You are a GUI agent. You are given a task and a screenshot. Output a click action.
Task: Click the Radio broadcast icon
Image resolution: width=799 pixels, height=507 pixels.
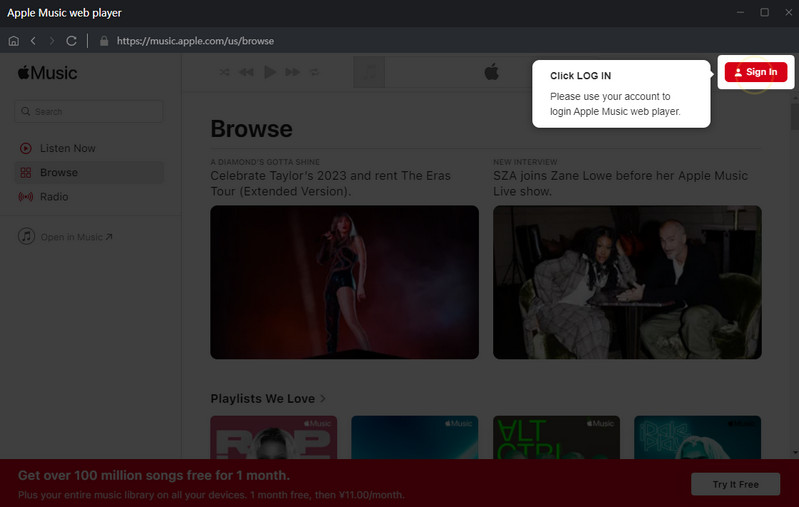coord(25,197)
